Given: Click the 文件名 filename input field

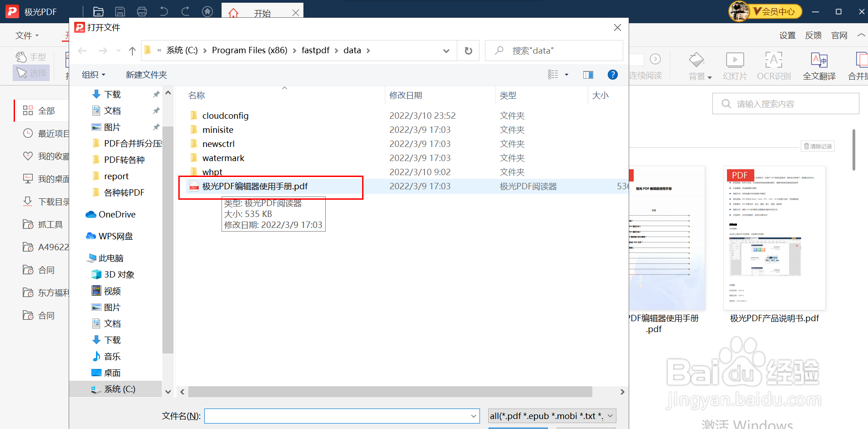Looking at the screenshot, I should pos(342,416).
